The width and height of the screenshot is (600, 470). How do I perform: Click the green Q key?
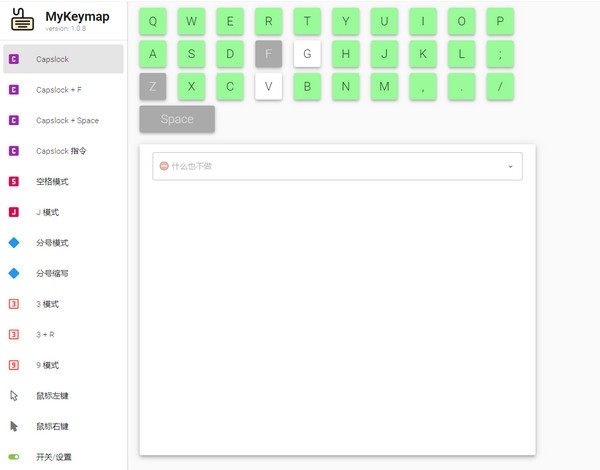click(x=152, y=21)
